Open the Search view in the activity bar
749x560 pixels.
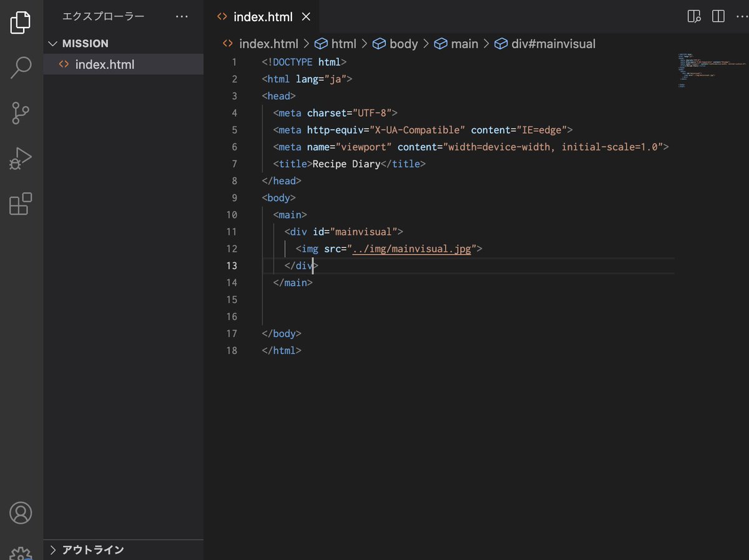21,67
